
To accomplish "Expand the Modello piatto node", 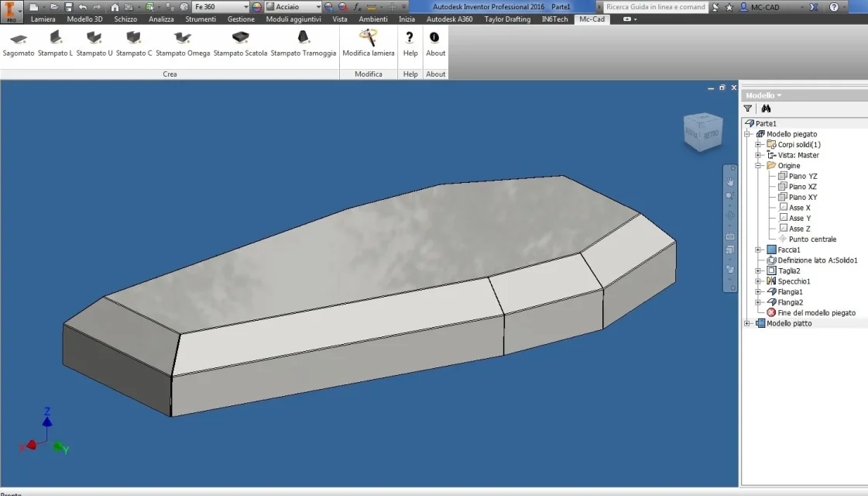I will pos(747,324).
